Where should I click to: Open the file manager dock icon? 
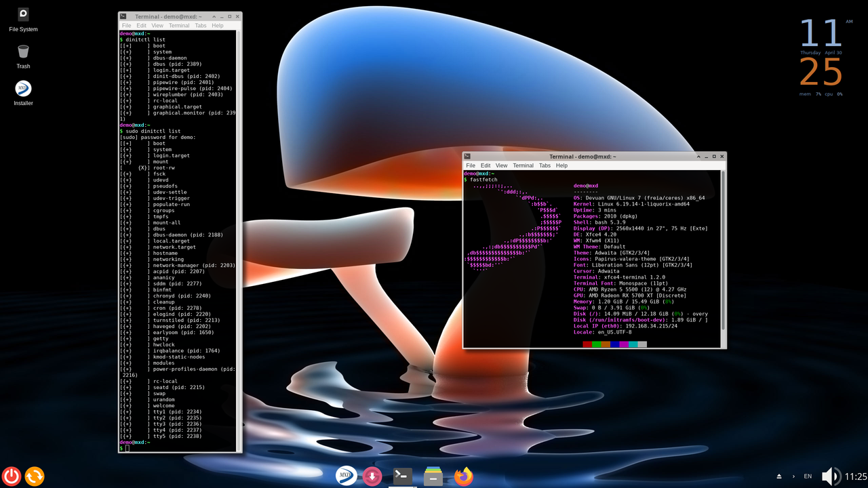[433, 476]
